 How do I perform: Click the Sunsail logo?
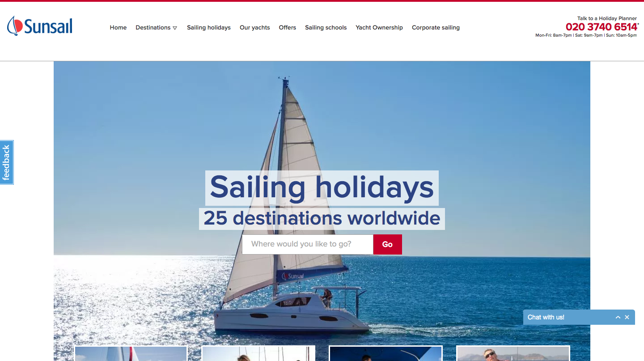coord(40,26)
